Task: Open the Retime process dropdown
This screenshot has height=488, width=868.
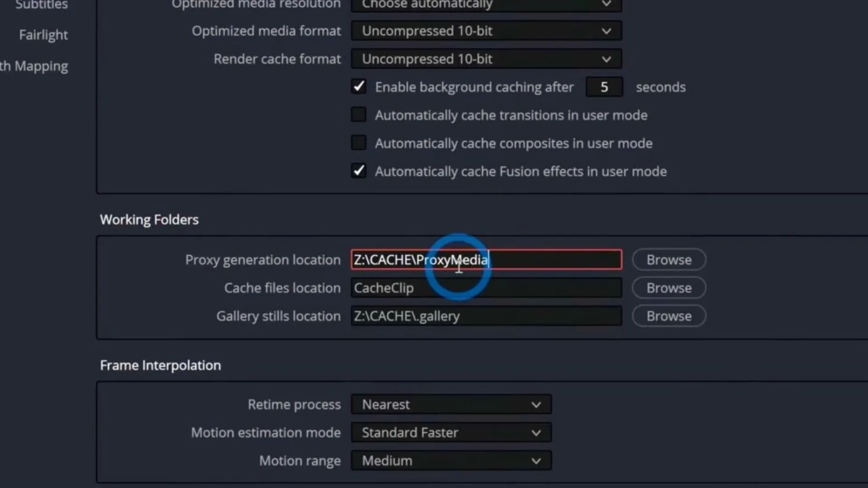Action: 451,404
